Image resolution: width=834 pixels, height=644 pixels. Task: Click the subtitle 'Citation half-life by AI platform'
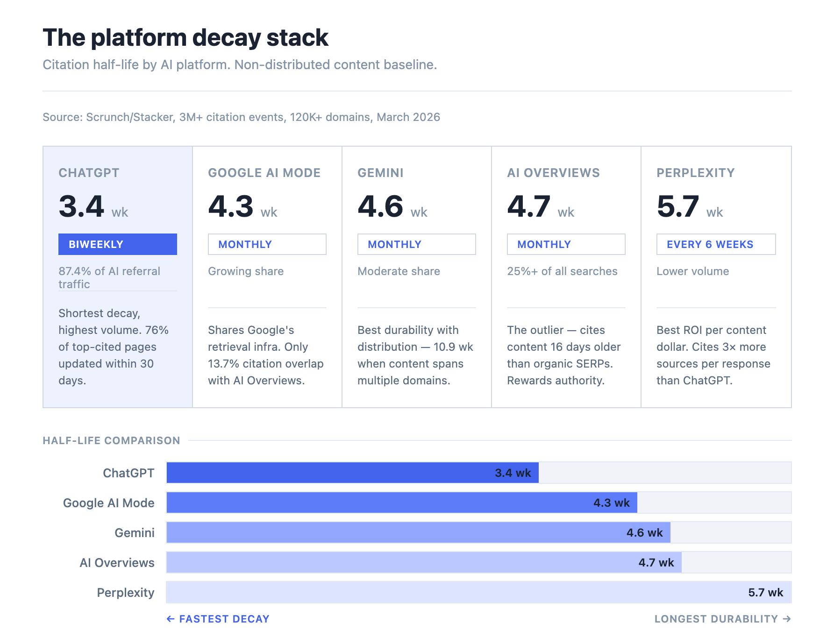pos(240,64)
